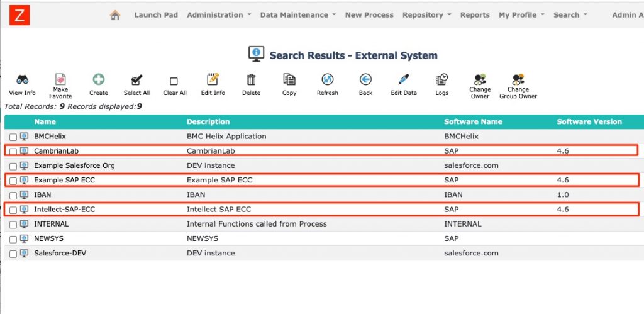Screen dimensions: 644x314
Task: Click the Intellect-SAP-ECC name cell
Action: tap(65, 209)
